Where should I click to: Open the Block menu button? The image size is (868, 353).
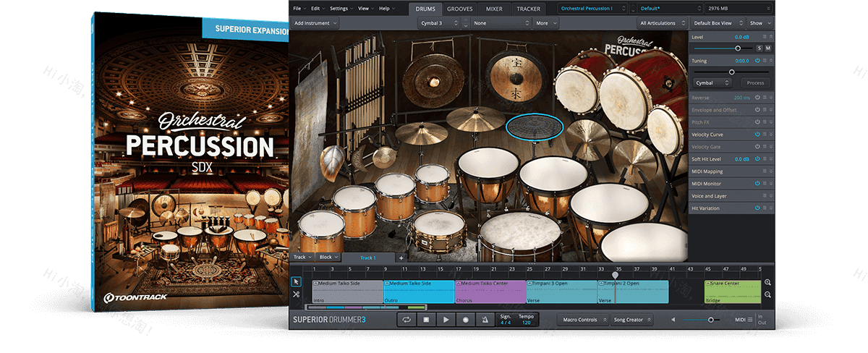click(x=328, y=258)
